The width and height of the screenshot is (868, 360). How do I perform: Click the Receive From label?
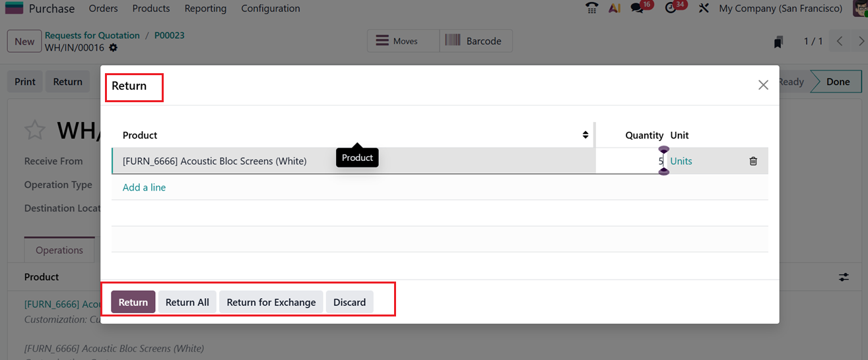click(x=53, y=161)
